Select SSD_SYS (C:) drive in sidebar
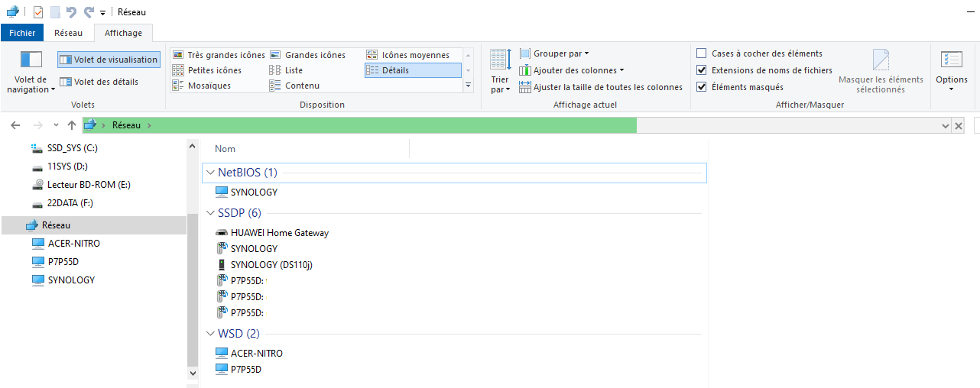The height and width of the screenshot is (388, 980). [72, 148]
